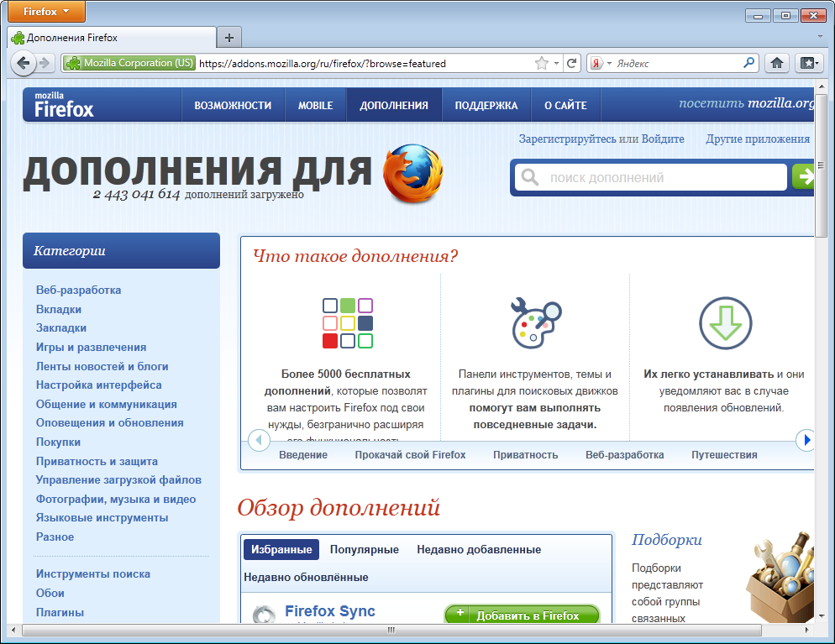Image resolution: width=835 pixels, height=644 pixels.
Task: Open the URL history dropdown arrow
Action: pos(556,63)
